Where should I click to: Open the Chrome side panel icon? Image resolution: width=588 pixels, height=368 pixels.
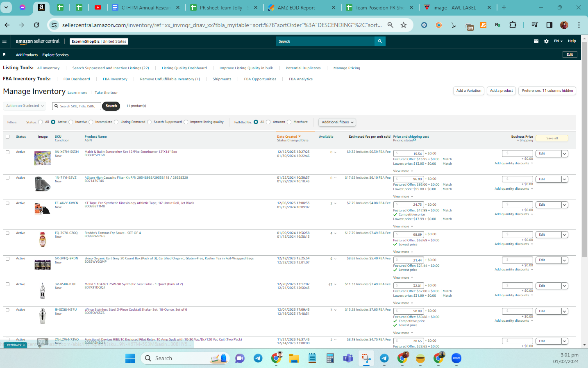pos(549,25)
